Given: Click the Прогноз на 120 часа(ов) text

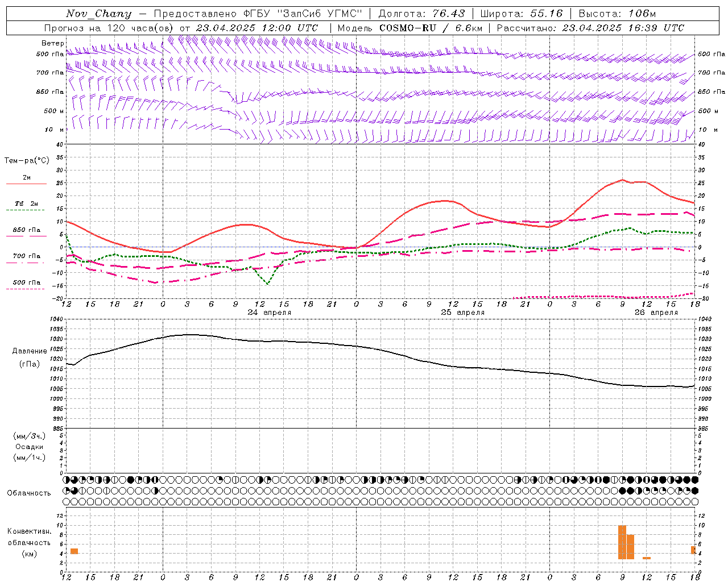Looking at the screenshot, I should (x=109, y=28).
